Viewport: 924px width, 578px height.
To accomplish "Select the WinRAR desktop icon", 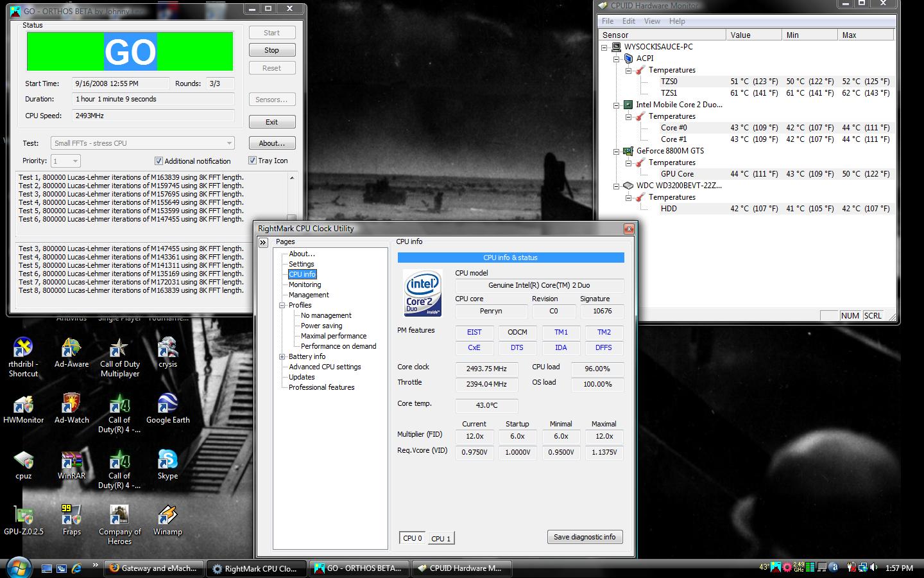I will click(71, 464).
